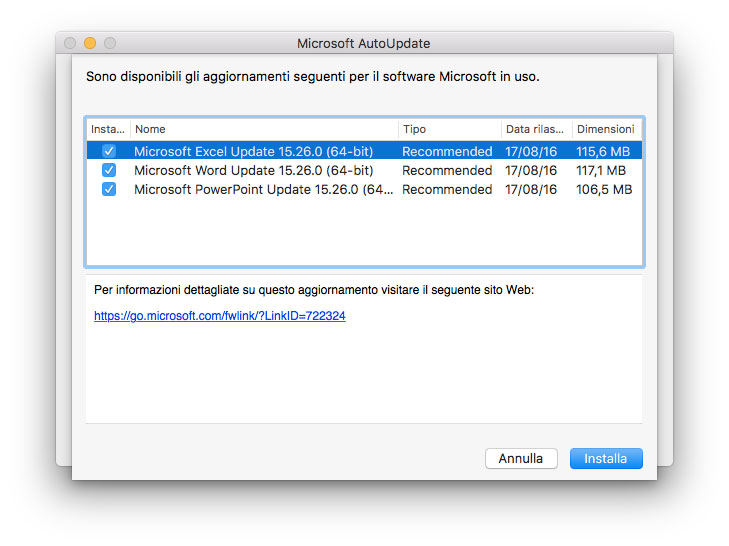This screenshot has width=729, height=546.
Task: Sort by the Dimensioni column header
Action: point(606,129)
